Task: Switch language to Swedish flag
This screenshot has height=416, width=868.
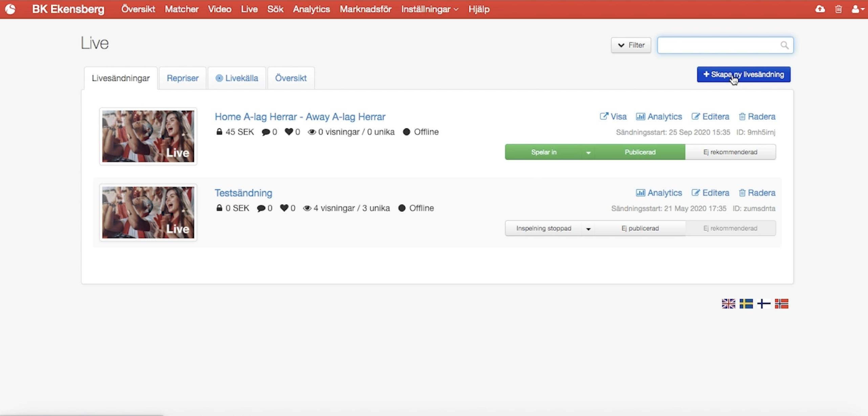Action: click(x=746, y=304)
